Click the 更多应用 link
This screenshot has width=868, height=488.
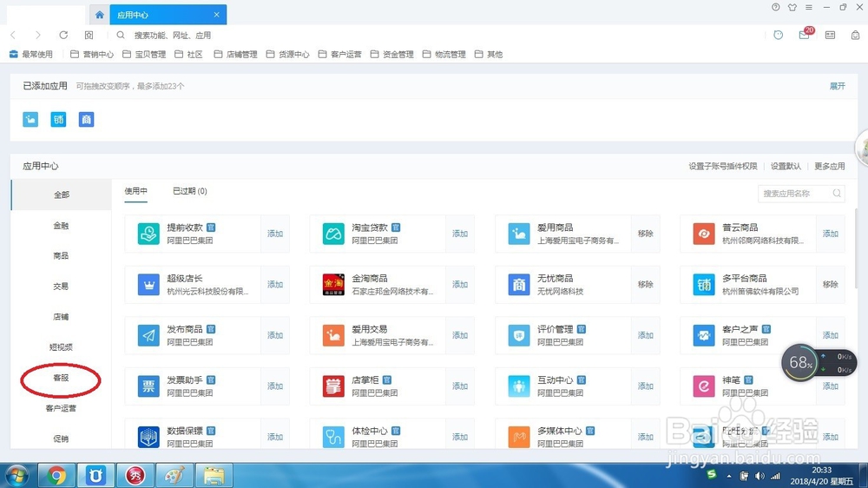(x=829, y=166)
